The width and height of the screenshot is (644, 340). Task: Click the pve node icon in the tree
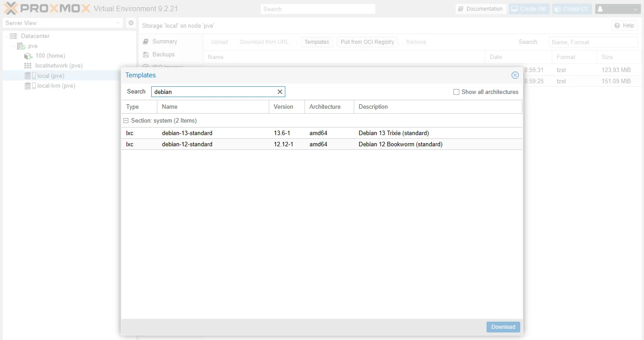21,46
